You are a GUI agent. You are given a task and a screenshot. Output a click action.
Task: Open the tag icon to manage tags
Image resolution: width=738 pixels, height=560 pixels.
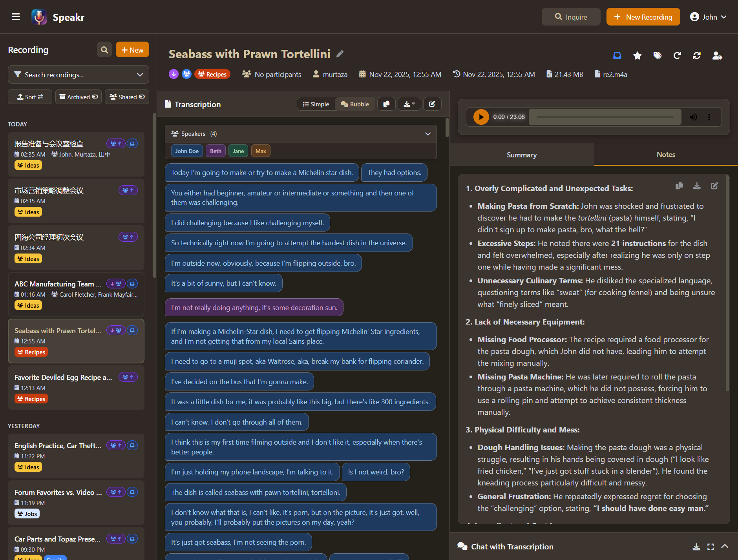pyautogui.click(x=658, y=55)
